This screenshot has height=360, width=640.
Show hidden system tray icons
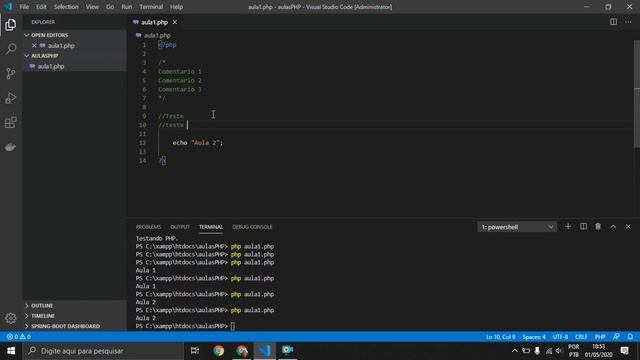[515, 351]
